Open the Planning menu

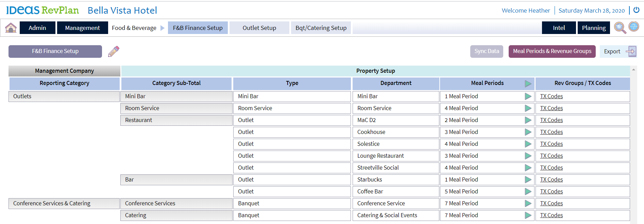593,28
